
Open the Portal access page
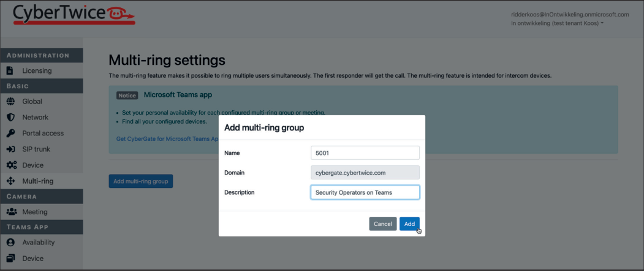click(42, 133)
